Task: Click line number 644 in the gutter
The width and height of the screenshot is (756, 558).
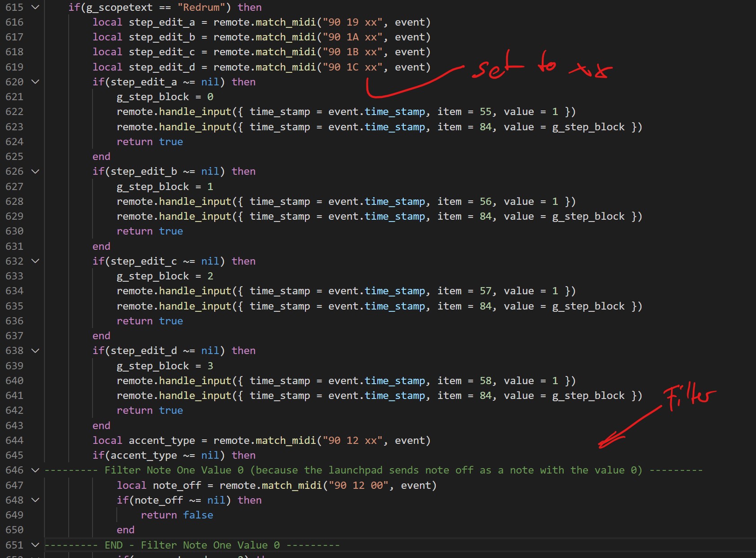Action: [14, 440]
